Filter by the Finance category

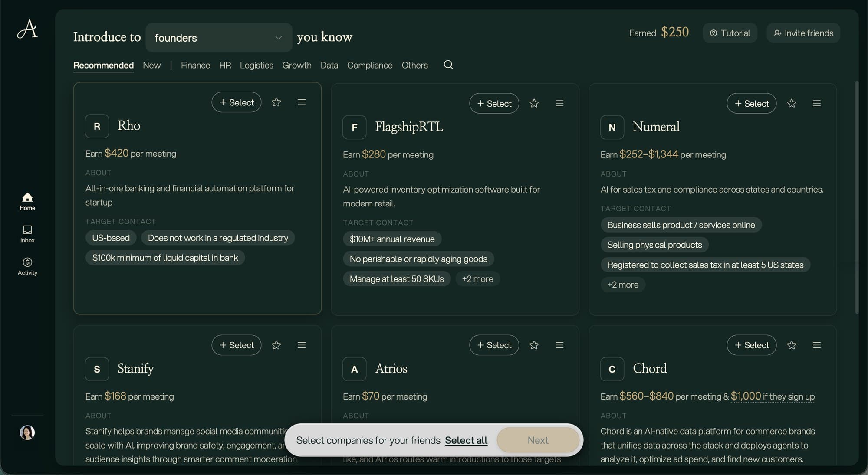click(195, 66)
